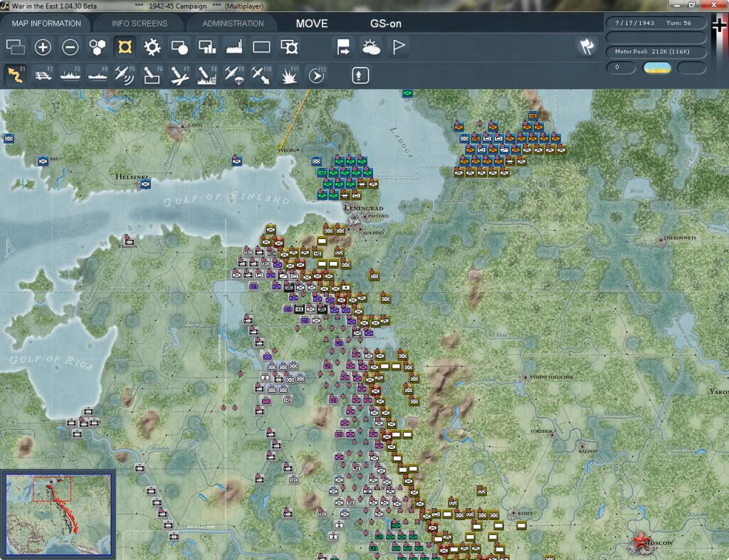Click the Leningrad city label
Screen dimensions: 729x560
pos(364,208)
